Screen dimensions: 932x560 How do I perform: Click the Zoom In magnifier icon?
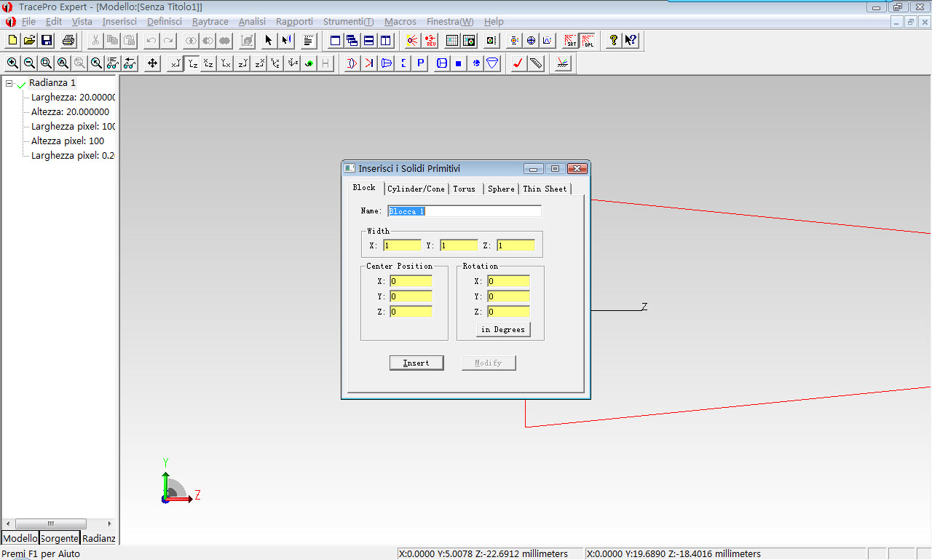(x=12, y=63)
